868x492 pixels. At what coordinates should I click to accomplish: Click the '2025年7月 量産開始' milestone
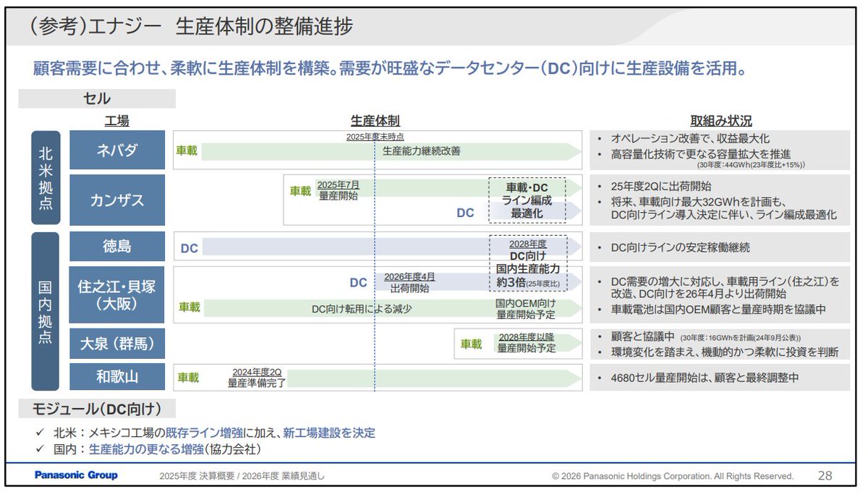[x=338, y=190]
